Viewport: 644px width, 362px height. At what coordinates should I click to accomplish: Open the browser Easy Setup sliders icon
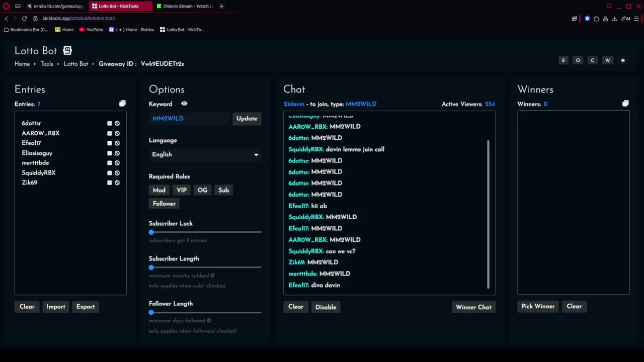coord(636,19)
